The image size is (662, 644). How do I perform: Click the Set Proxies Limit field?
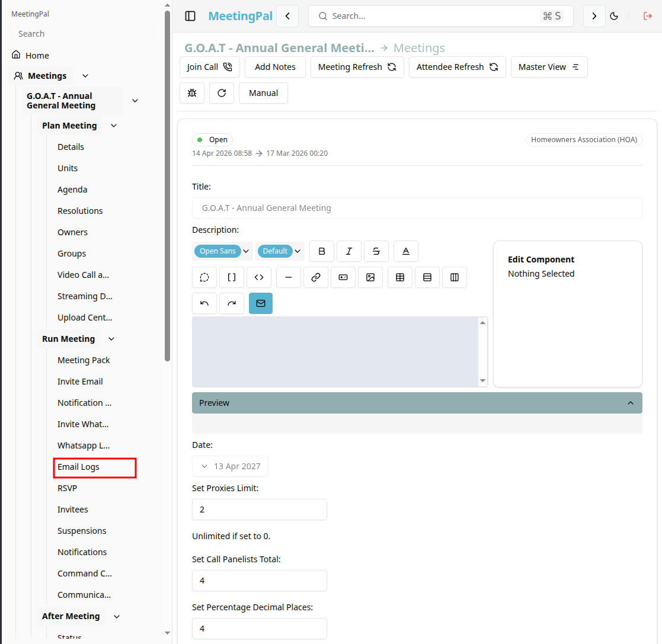pos(259,510)
